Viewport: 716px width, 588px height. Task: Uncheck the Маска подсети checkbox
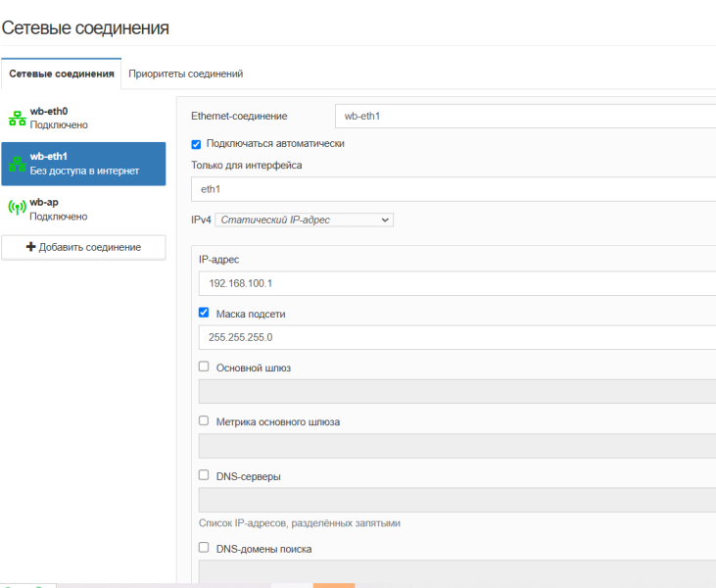204,313
